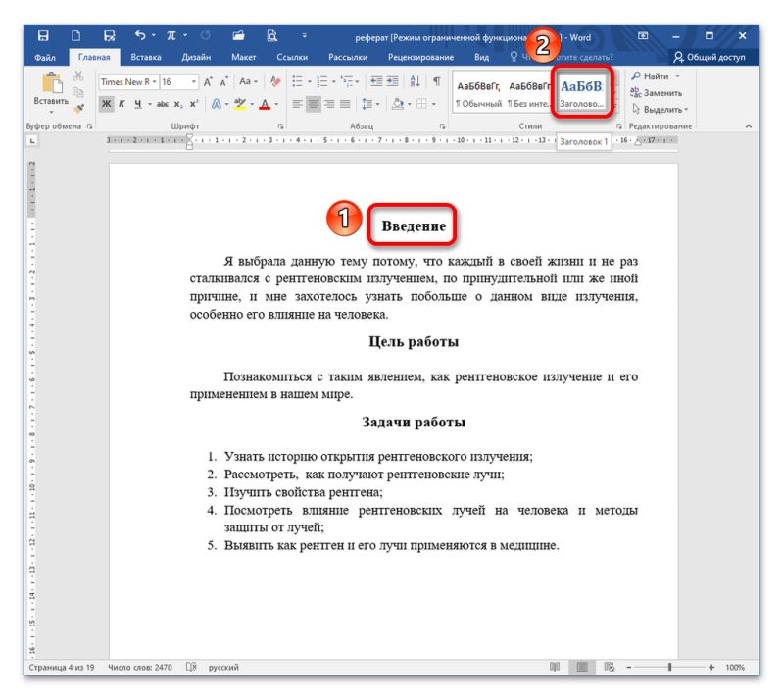784x700 pixels.
Task: Click the 100% zoom level in the status bar
Action: pyautogui.click(x=734, y=667)
